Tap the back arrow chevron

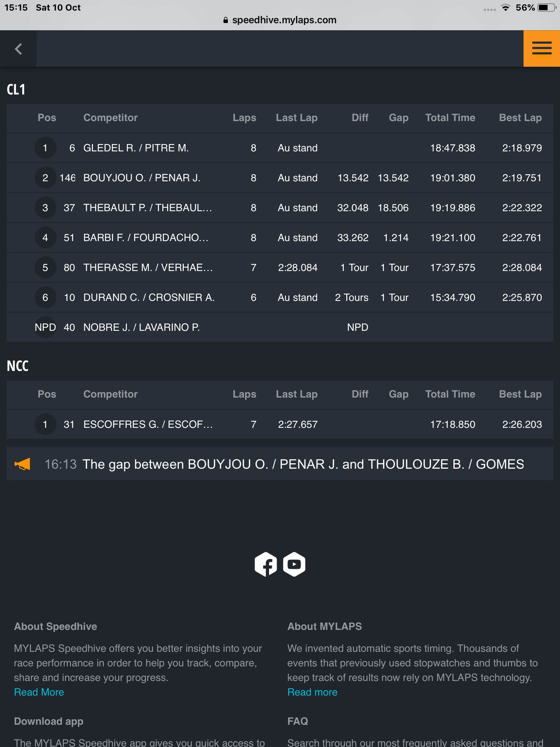pyautogui.click(x=18, y=49)
